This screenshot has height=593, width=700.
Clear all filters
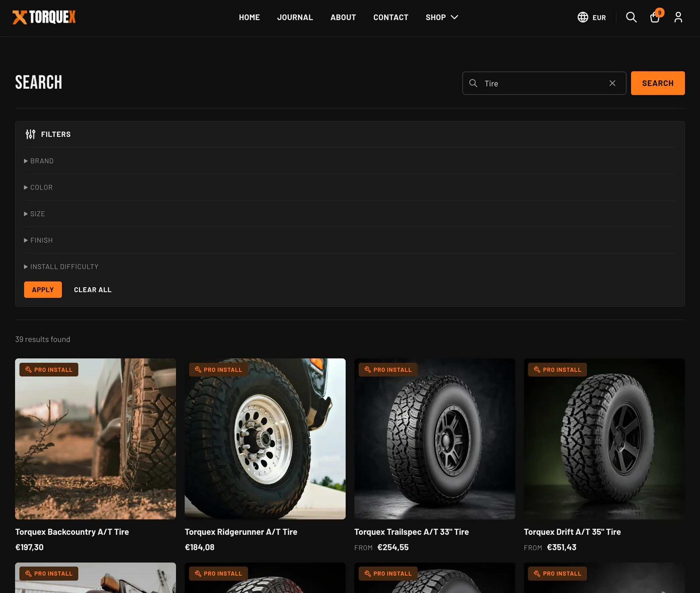tap(93, 289)
